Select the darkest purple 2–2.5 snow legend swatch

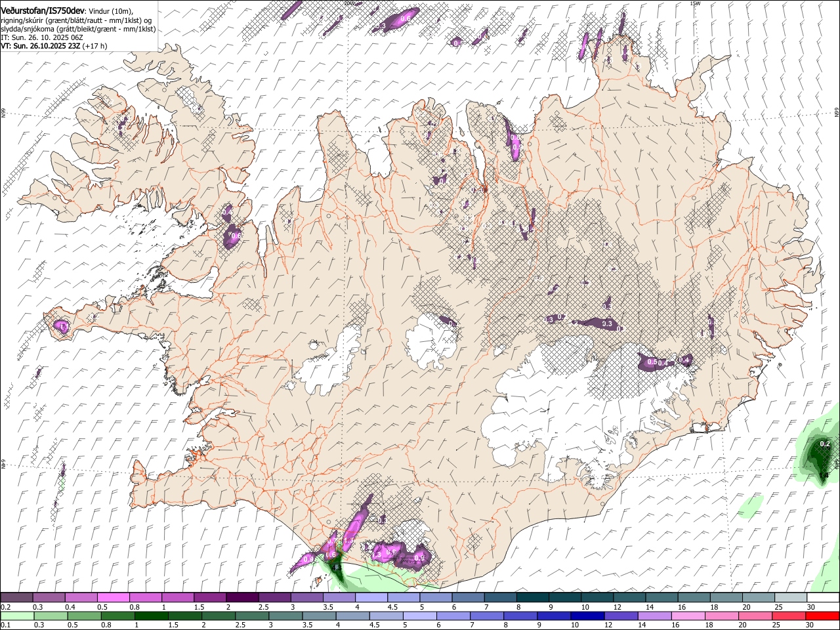(242, 598)
